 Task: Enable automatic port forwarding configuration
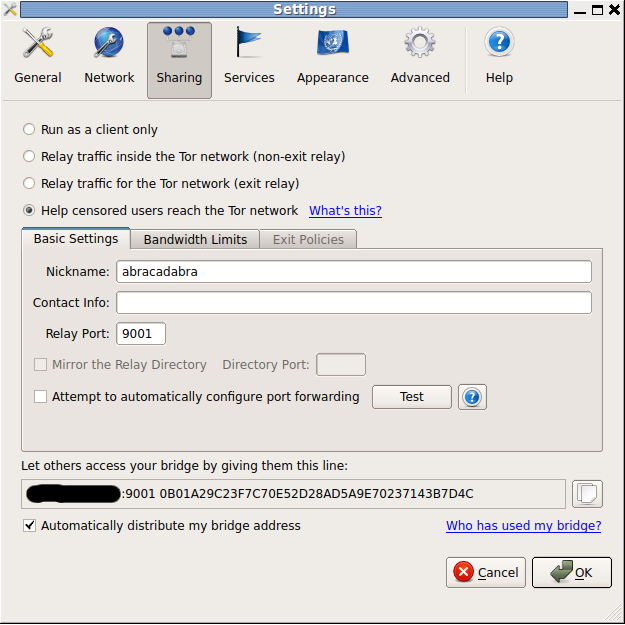pyautogui.click(x=41, y=397)
